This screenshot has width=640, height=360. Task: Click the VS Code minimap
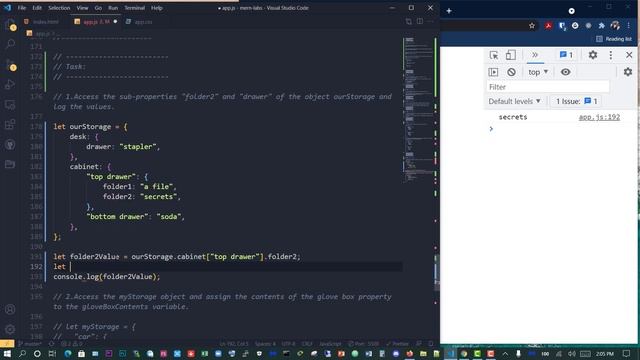click(419, 110)
